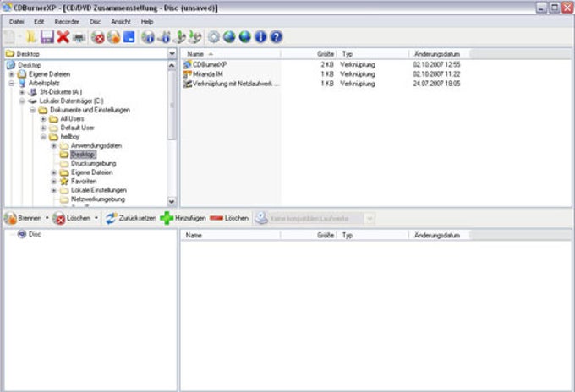The height and width of the screenshot is (392, 575).
Task: Click the first globe icon in toolbar
Action: (229, 37)
